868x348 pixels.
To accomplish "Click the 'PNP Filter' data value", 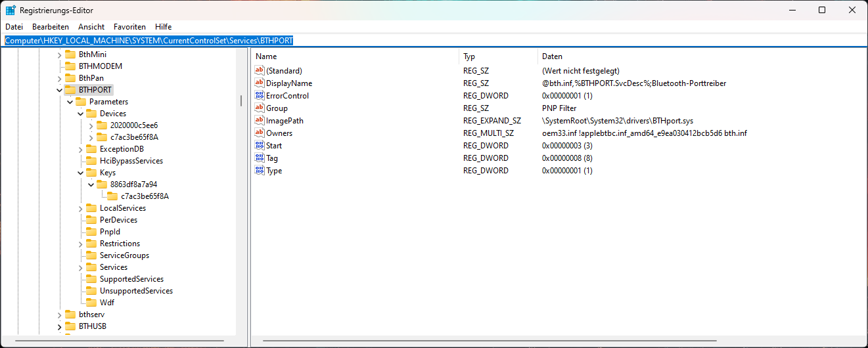I will tap(559, 108).
